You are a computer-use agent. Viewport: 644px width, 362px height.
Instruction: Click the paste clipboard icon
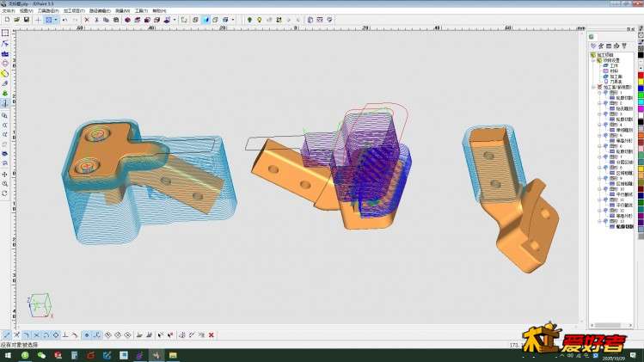(116, 20)
